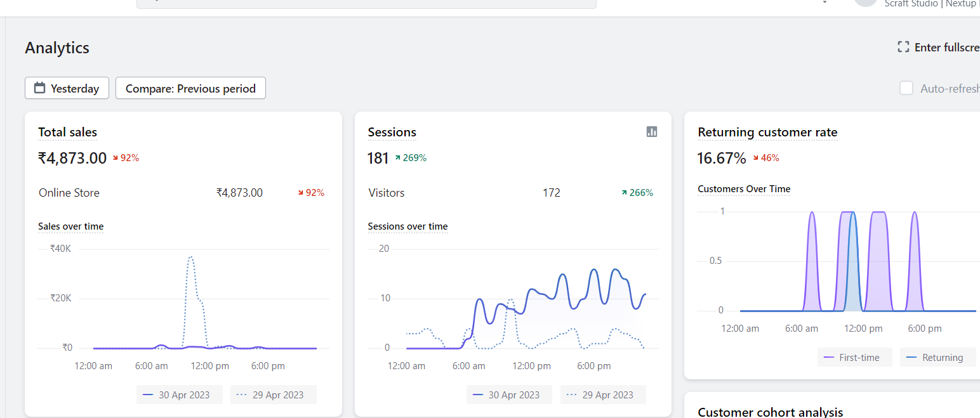Click the 10 axis label in Sessions chart
This screenshot has width=980, height=418.
pyautogui.click(x=384, y=298)
